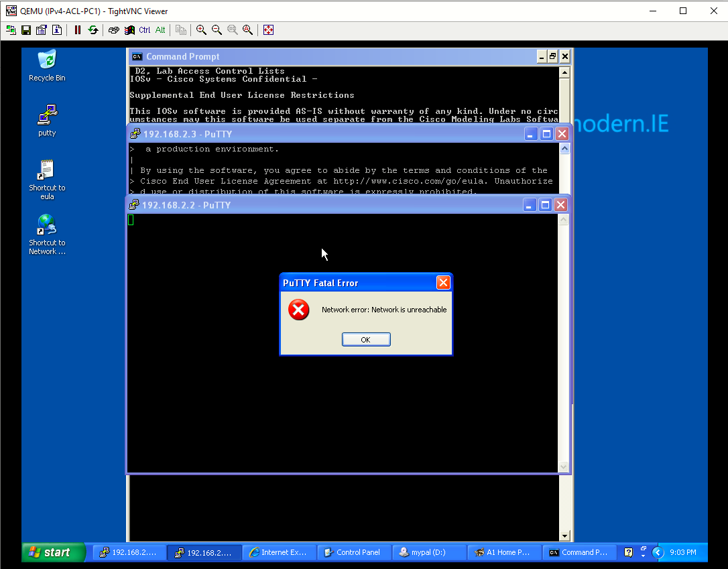
Task: Restore down the Command Prompt window
Action: click(x=552, y=56)
